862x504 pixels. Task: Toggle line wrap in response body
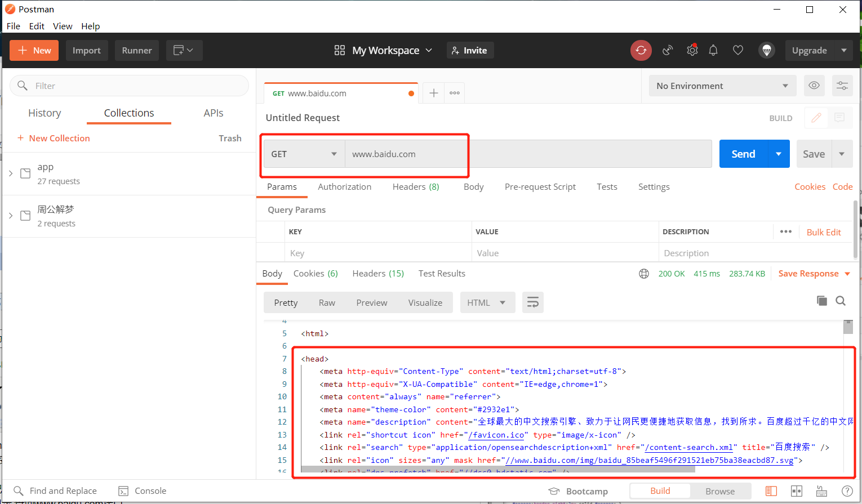(x=533, y=302)
